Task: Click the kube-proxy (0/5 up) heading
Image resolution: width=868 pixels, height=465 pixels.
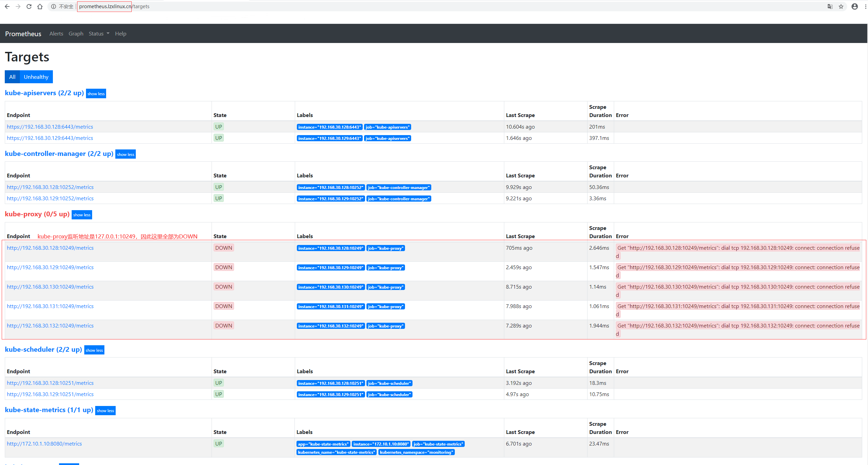Action: point(37,214)
